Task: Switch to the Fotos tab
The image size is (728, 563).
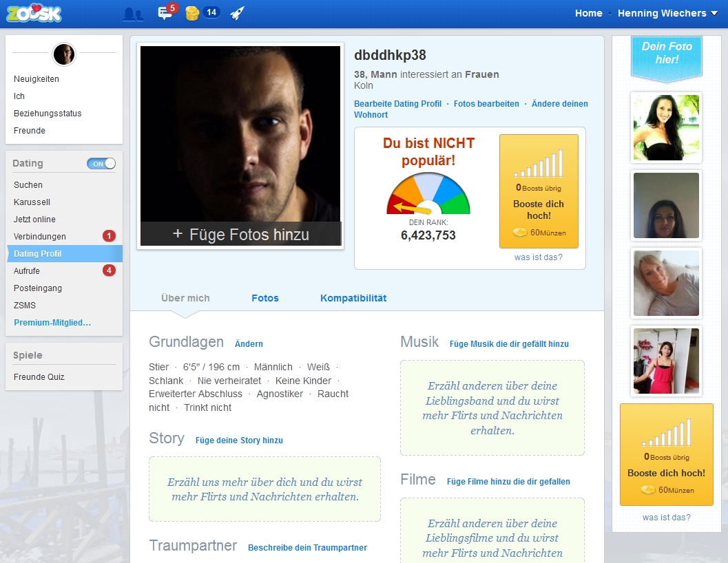Action: coord(265,298)
